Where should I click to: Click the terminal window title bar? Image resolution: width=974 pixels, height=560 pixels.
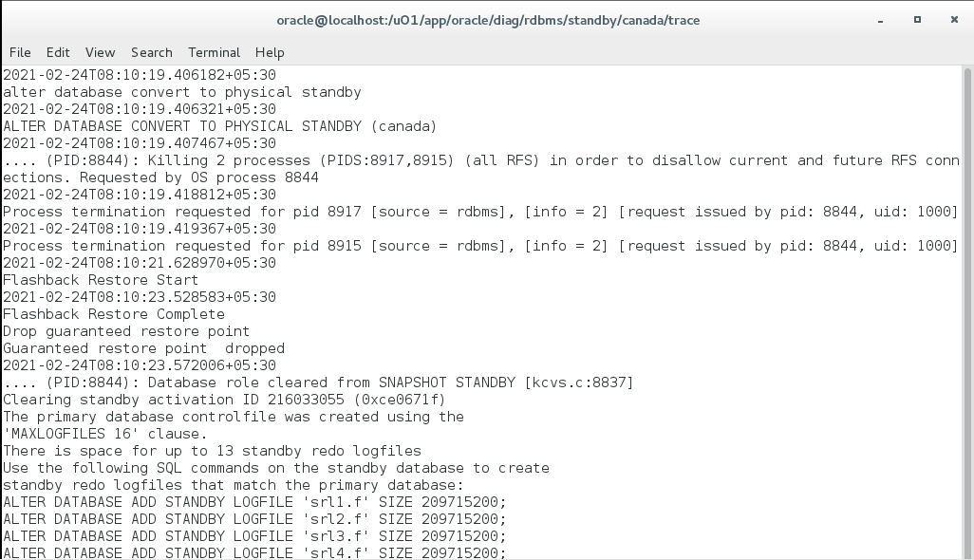point(487,20)
